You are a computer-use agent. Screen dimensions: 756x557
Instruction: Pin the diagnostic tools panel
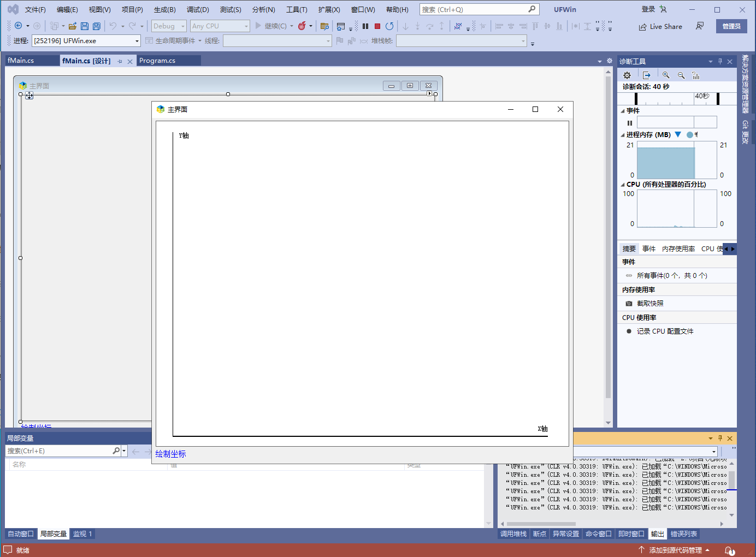[x=720, y=61]
